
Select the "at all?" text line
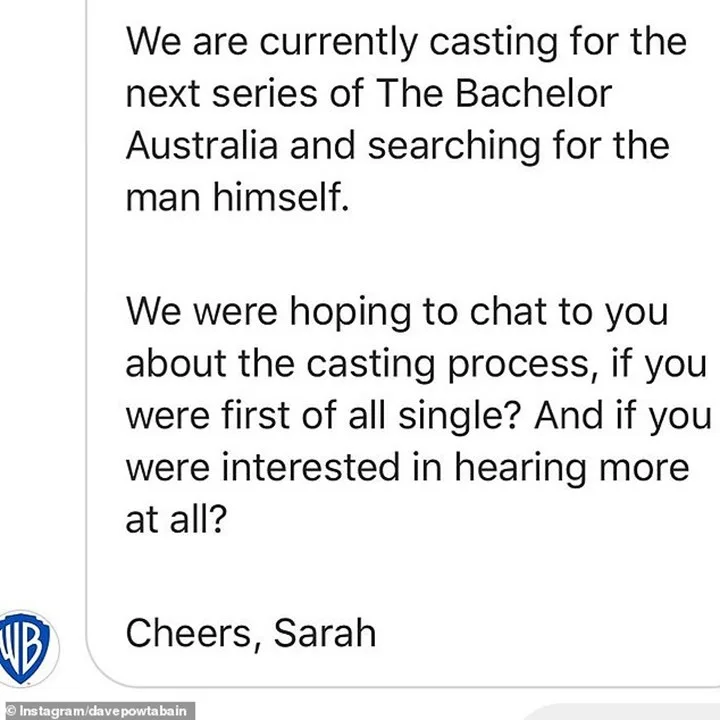tap(176, 519)
